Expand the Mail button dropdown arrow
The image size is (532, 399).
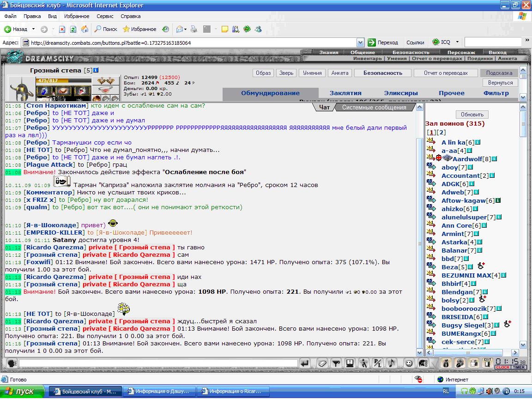tap(185, 30)
